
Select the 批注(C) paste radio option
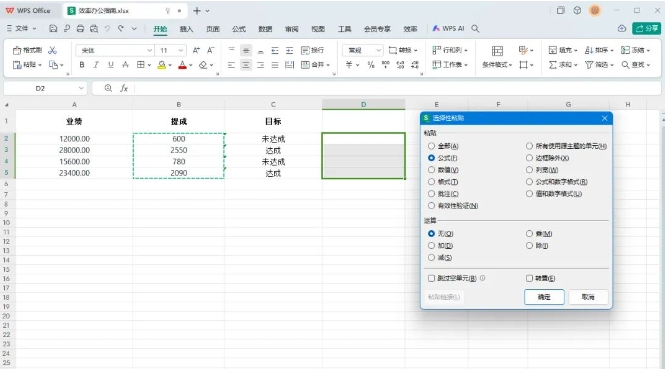(431, 193)
